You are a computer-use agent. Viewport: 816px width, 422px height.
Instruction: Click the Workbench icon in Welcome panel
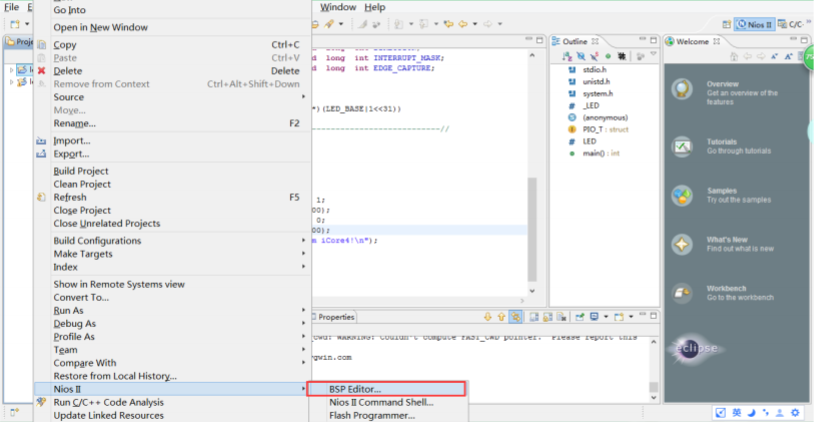pyautogui.click(x=682, y=293)
